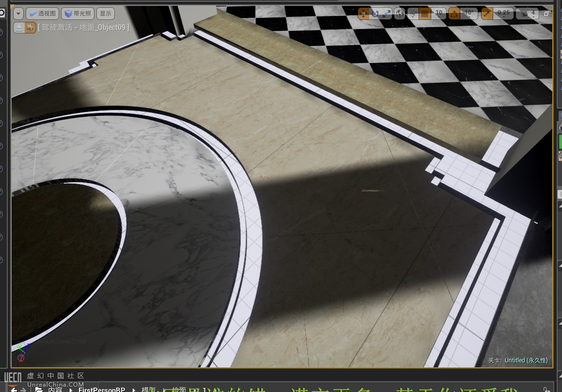Image resolution: width=562 pixels, height=392 pixels.
Task: Open the viewport options dropdown arrow
Action: coord(18,14)
